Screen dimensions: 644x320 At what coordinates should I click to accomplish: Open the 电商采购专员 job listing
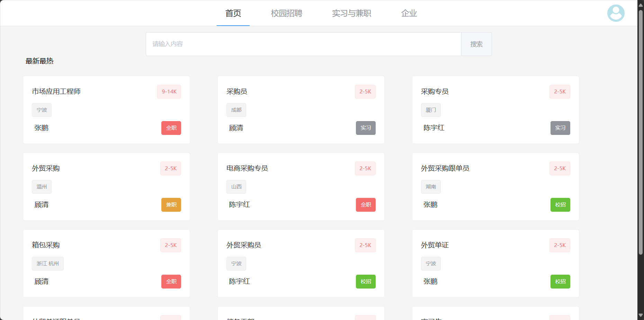coord(247,168)
